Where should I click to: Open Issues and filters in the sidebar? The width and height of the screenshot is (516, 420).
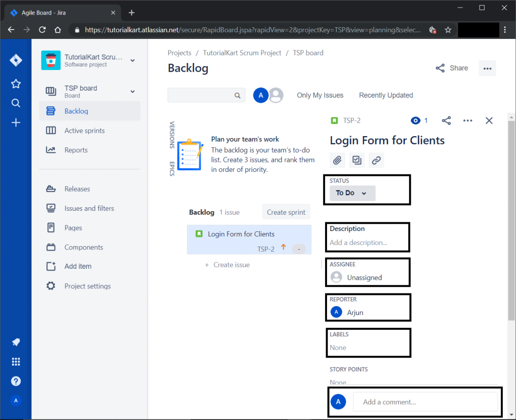(90, 208)
